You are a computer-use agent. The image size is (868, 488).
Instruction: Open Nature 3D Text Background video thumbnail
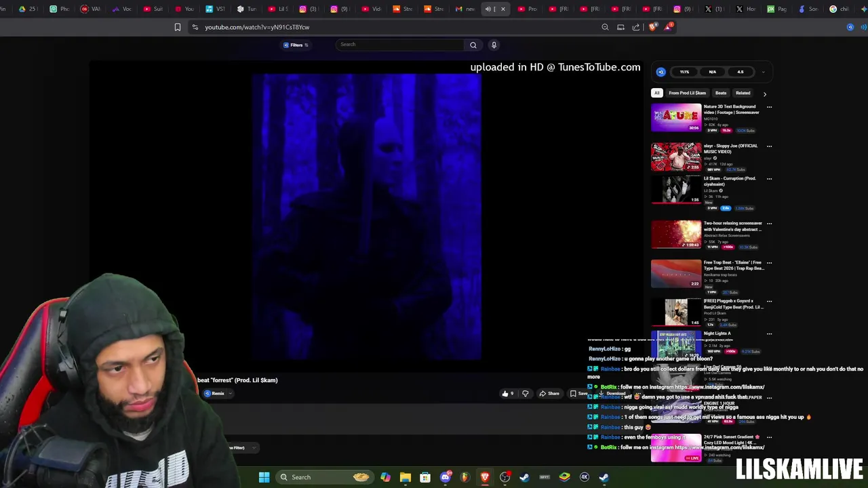click(676, 118)
